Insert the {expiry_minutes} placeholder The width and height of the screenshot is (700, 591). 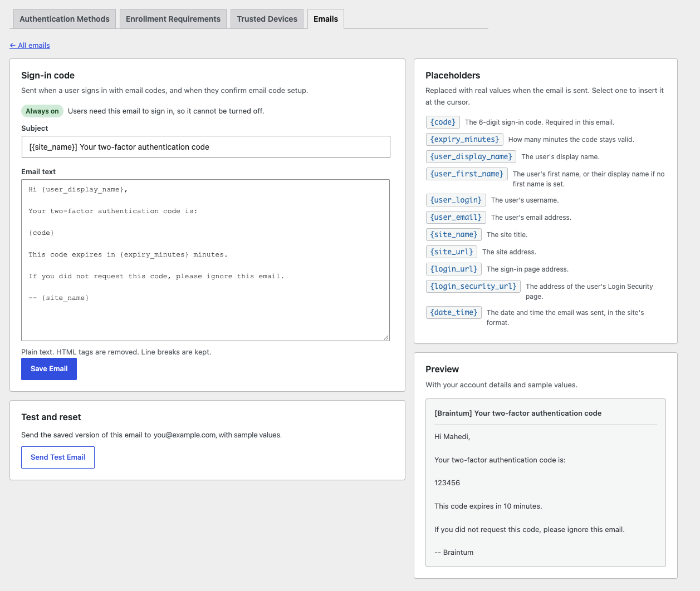[x=464, y=139]
